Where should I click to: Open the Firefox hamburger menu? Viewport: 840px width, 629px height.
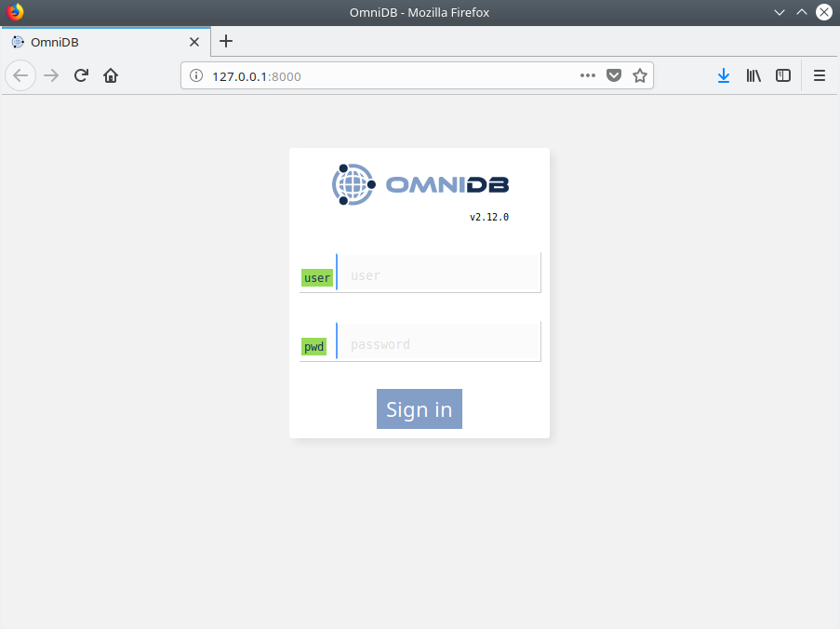click(x=820, y=76)
